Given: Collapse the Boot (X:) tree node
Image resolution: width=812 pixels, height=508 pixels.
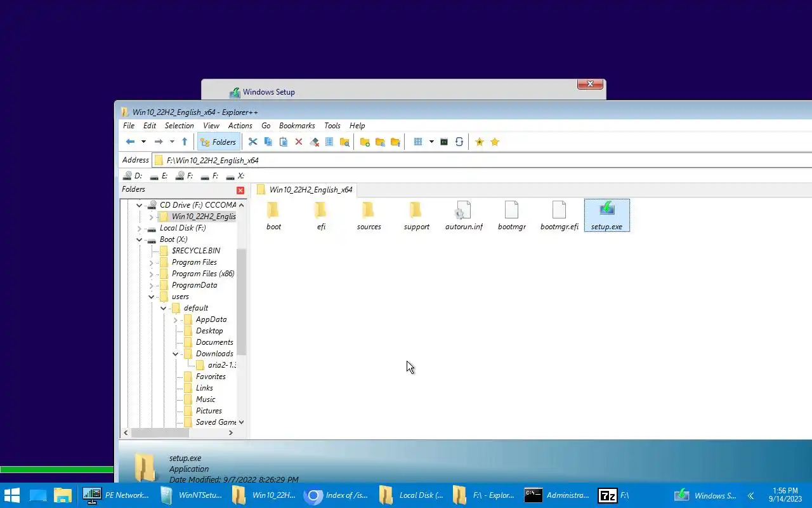Looking at the screenshot, I should pyautogui.click(x=139, y=239).
